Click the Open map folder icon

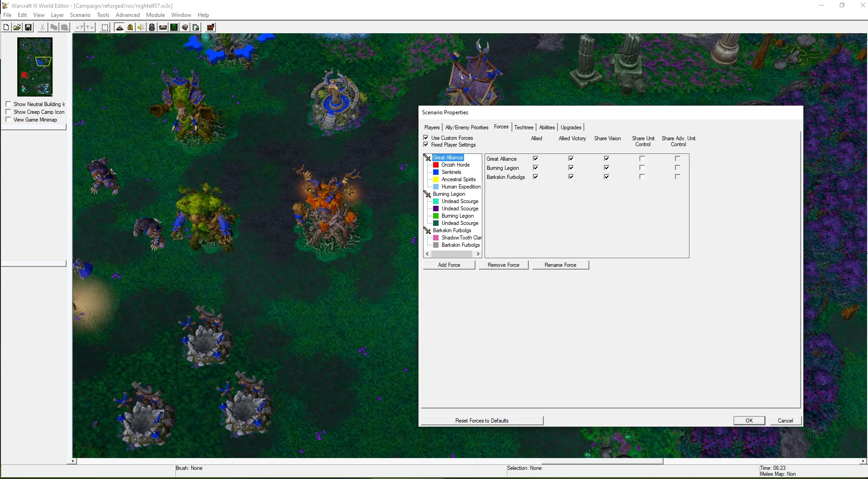[x=17, y=27]
